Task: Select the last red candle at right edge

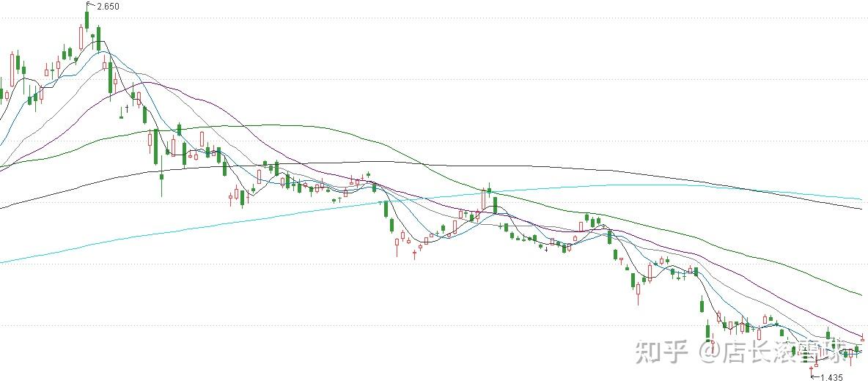Action: click(862, 338)
